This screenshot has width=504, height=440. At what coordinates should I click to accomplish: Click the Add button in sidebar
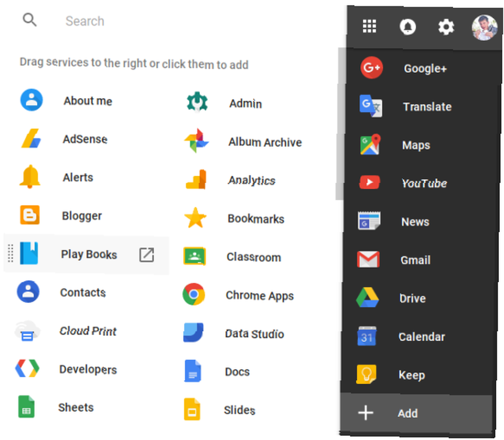coord(416,413)
